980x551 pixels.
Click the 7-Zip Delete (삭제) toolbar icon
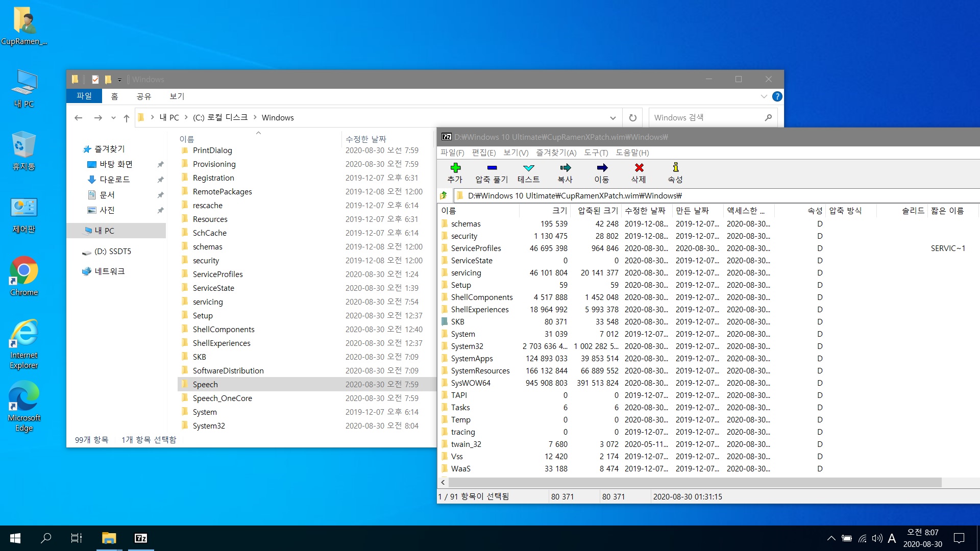(x=639, y=168)
